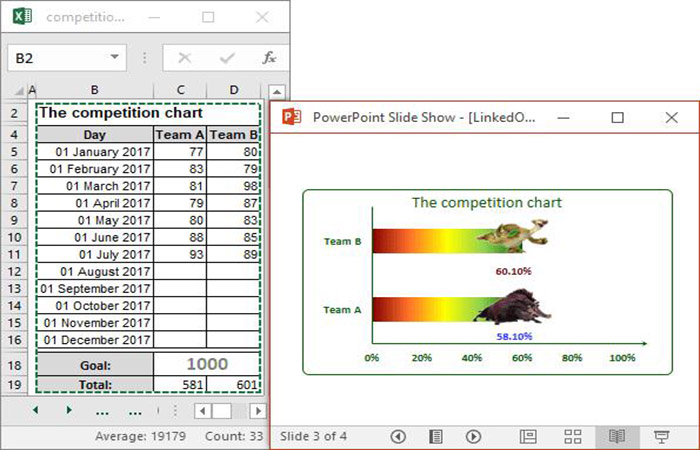This screenshot has width=700, height=450.
Task: Minimize the PowerPoint Slide Show window
Action: [563, 118]
